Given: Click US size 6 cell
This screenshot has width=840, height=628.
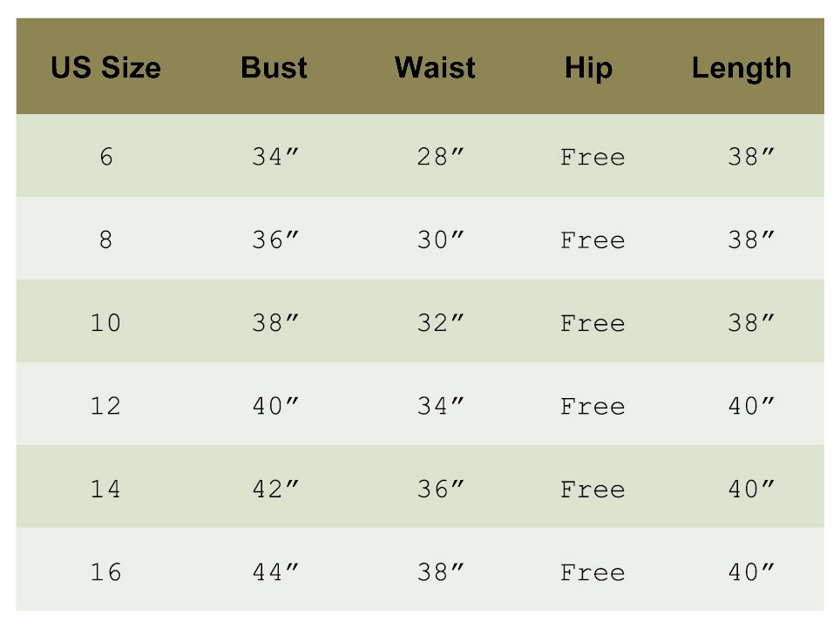Looking at the screenshot, I should [105, 158].
